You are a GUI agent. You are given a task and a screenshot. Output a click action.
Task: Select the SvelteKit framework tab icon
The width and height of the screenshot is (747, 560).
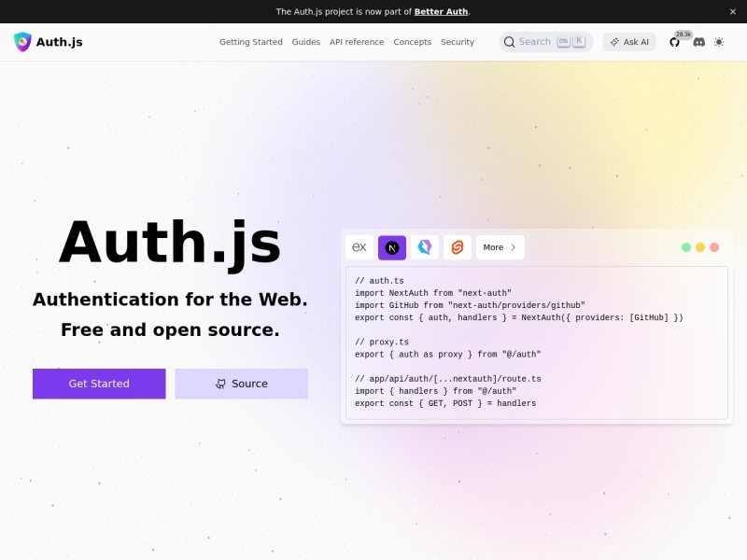coord(458,247)
